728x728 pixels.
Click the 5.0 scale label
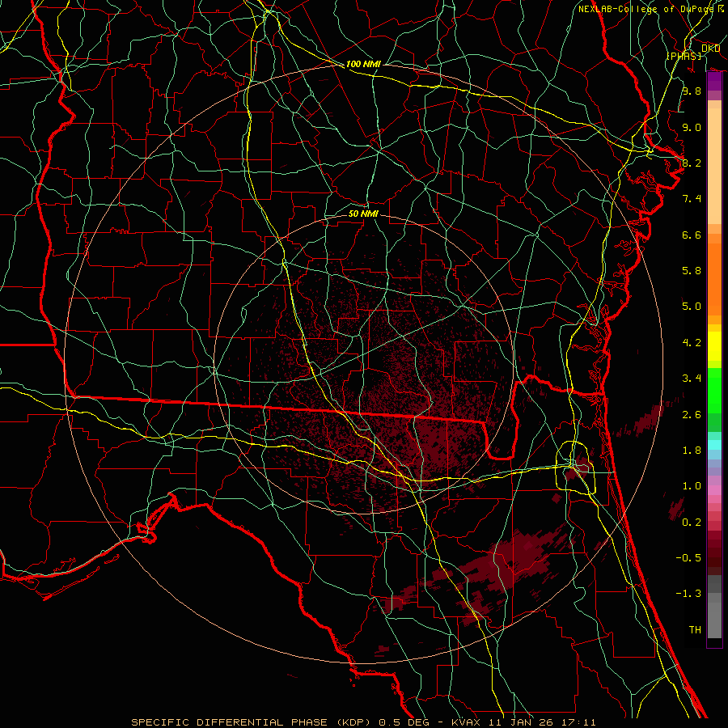click(692, 307)
